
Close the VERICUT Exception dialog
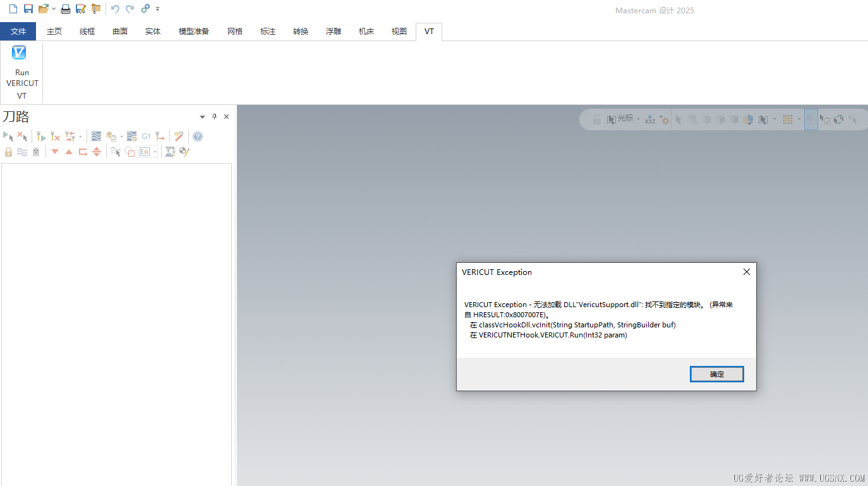point(746,272)
